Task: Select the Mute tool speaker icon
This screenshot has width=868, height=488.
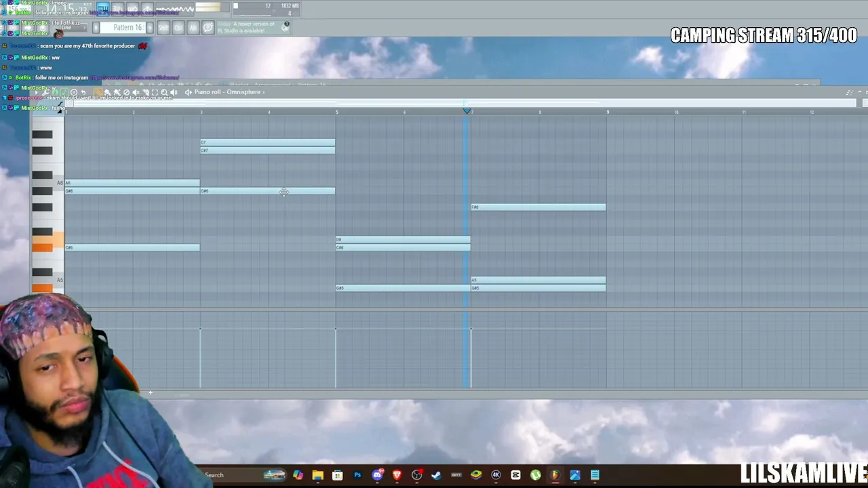Action: [136, 92]
